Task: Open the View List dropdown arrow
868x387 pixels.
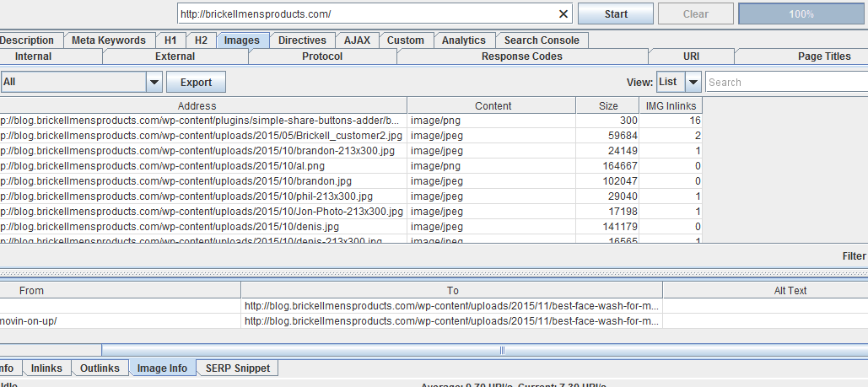Action: tap(693, 83)
